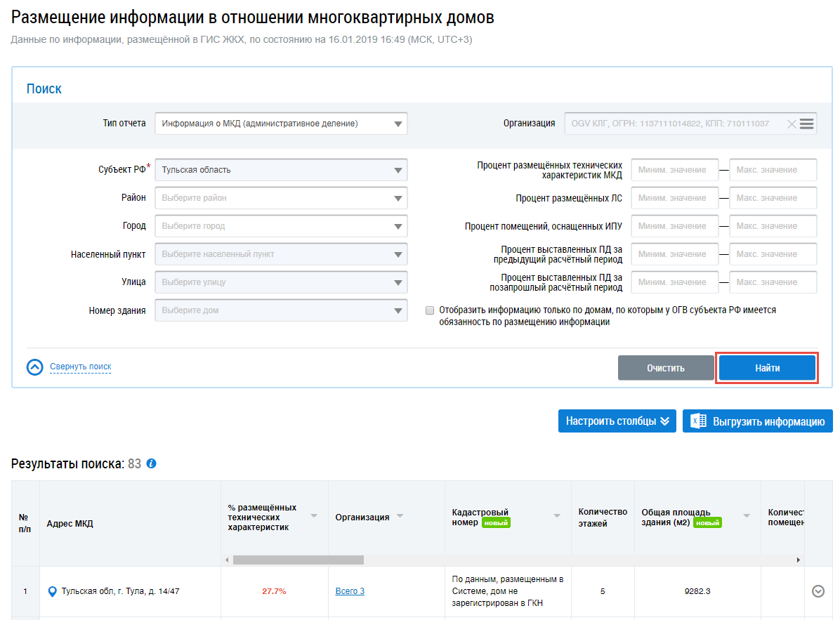Open the Город selection dropdown
This screenshot has width=840, height=620.
point(398,226)
